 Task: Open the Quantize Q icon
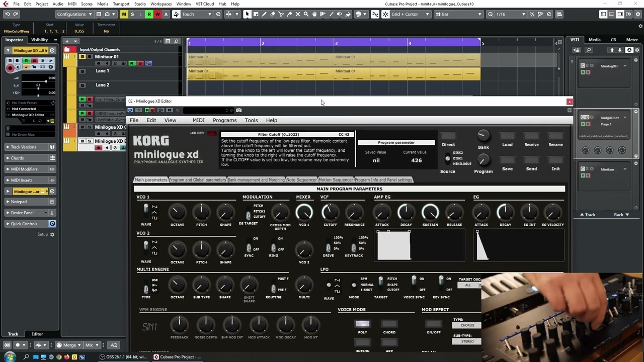coord(490,14)
